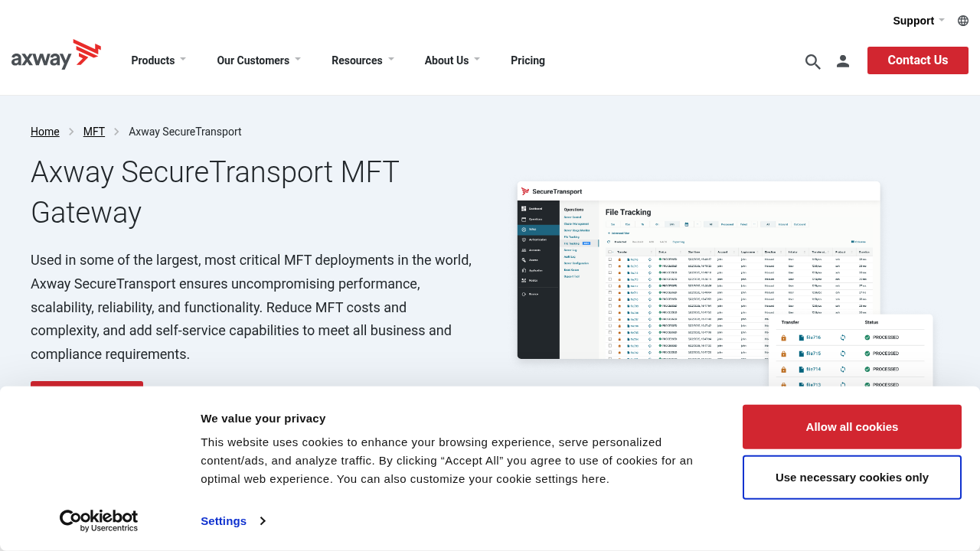The image size is (980, 551).
Task: Click the "We value your privacy" heading
Action: coord(263,419)
